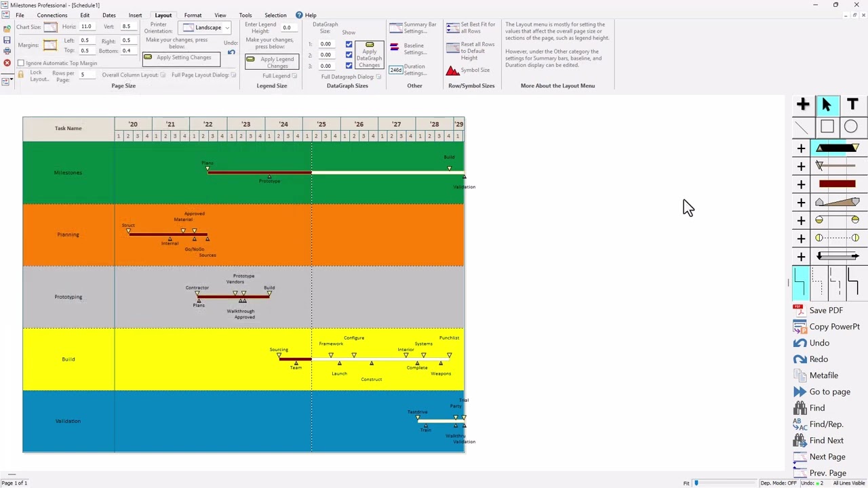Toggle Show checkbox for DataGraph 2

coord(349,56)
